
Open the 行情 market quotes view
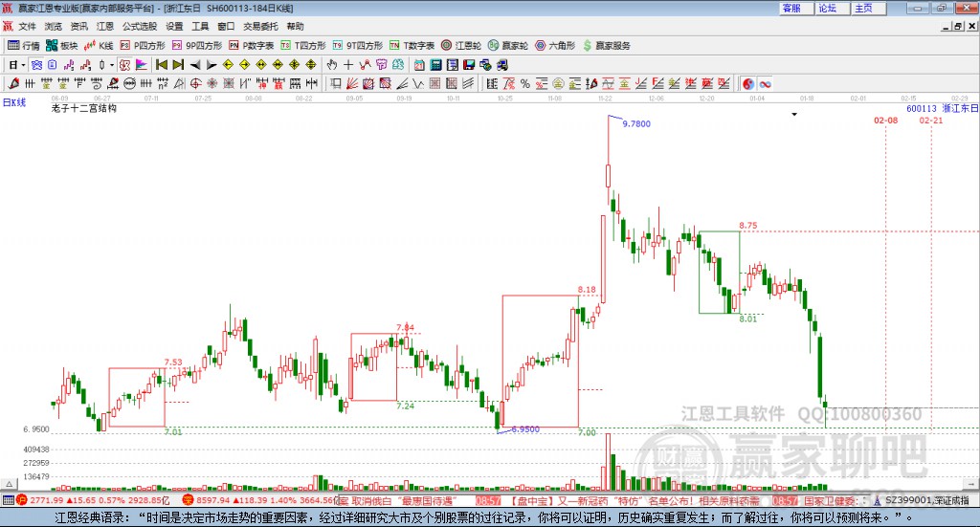click(24, 46)
